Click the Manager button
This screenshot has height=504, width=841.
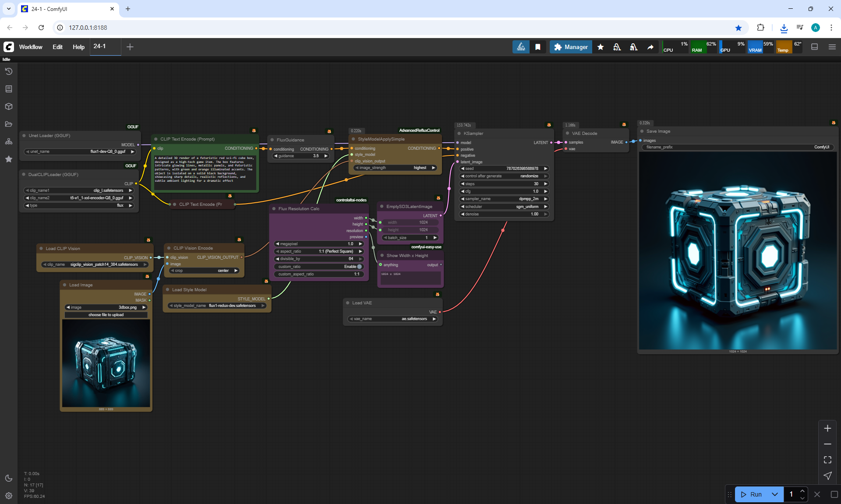(570, 47)
